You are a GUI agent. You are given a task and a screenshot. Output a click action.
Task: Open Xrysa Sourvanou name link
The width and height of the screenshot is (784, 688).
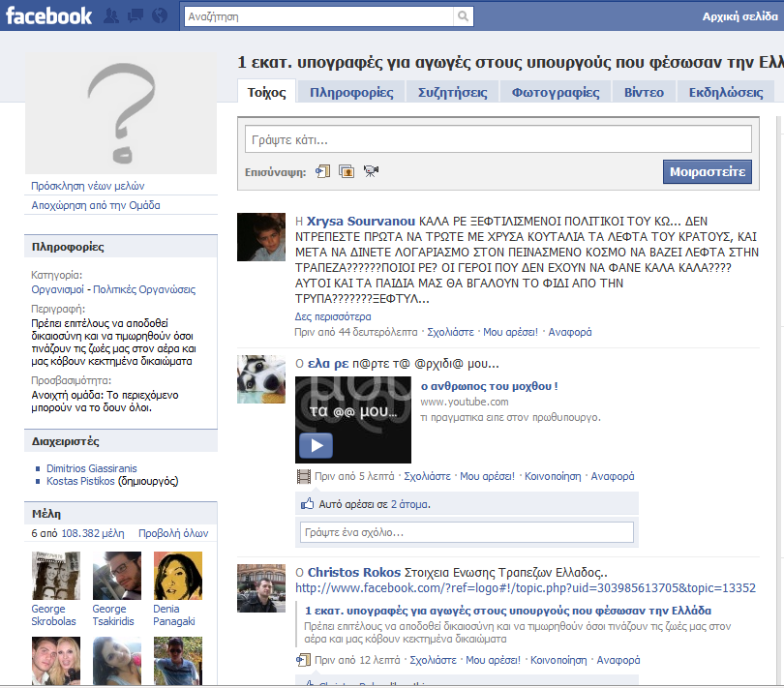(360, 221)
